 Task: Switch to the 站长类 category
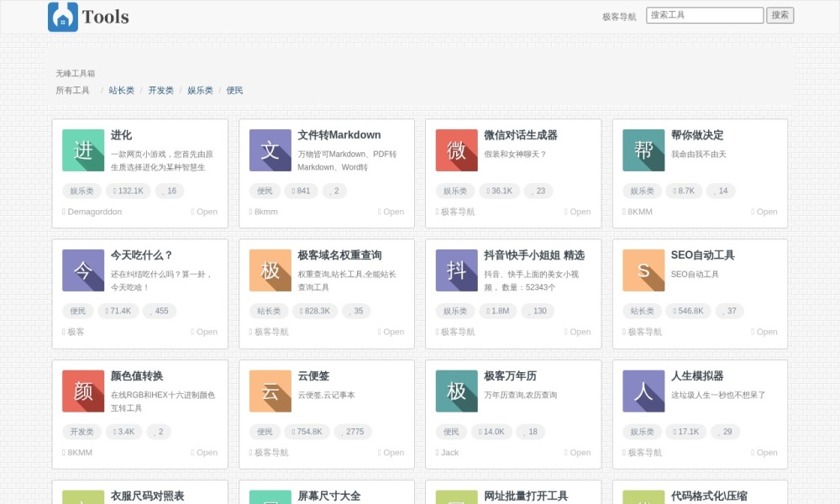[120, 90]
